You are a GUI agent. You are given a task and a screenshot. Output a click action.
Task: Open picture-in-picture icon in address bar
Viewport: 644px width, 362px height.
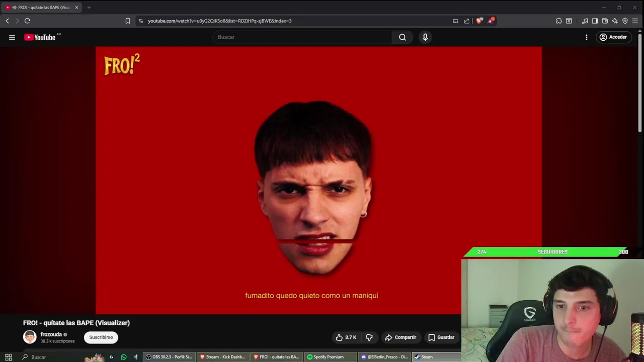(x=455, y=21)
